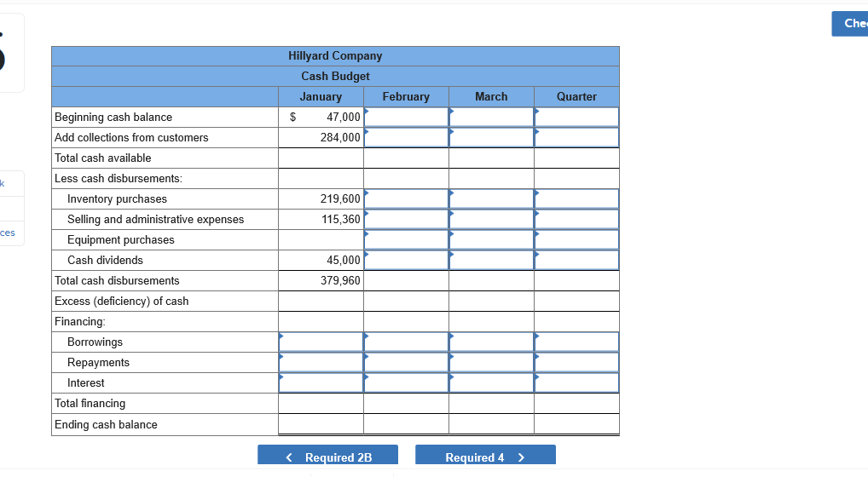Select March inventory purchases field

pos(492,199)
